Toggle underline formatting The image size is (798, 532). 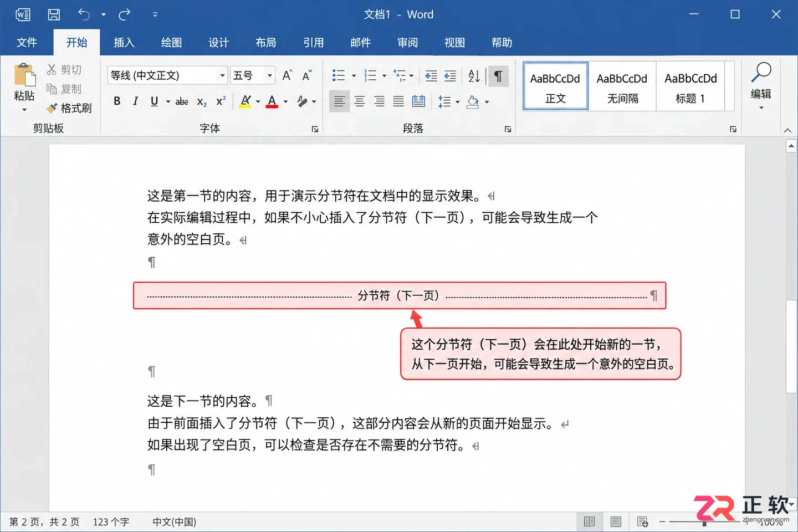tap(154, 101)
